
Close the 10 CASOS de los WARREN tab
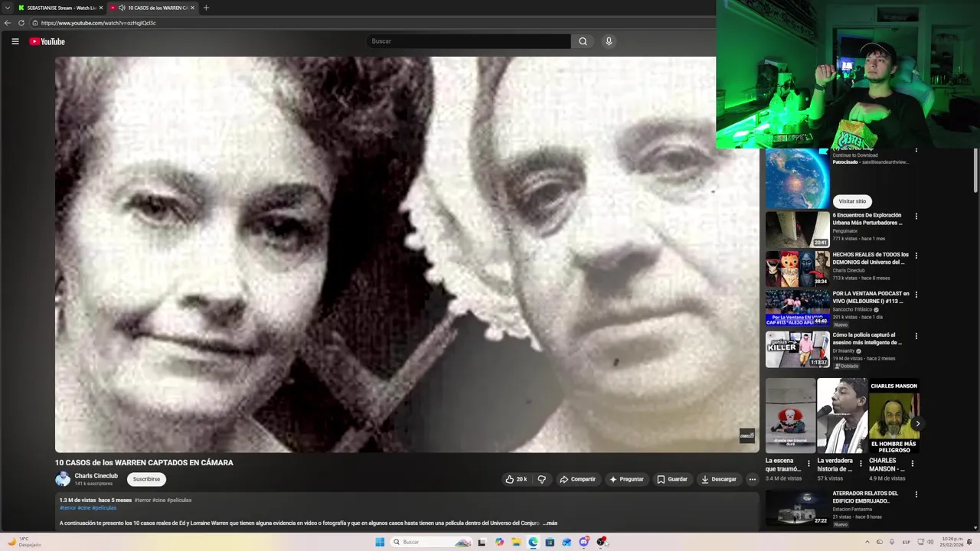192,8
